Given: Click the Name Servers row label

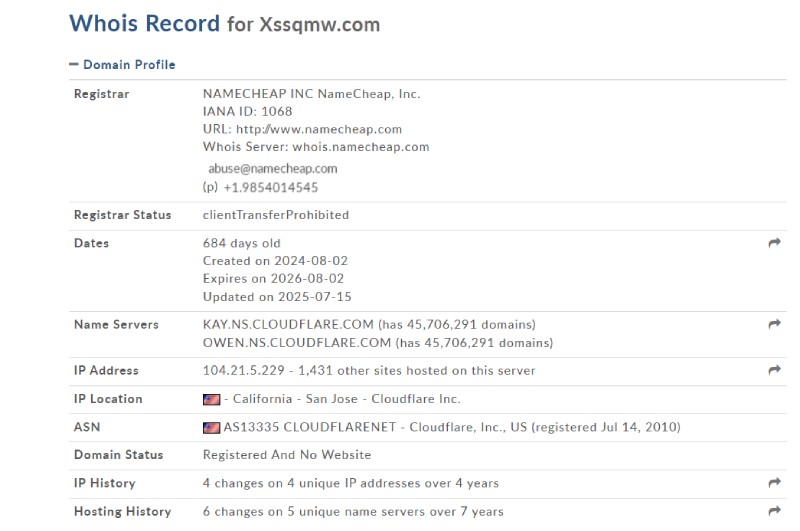Looking at the screenshot, I should pos(116,324).
